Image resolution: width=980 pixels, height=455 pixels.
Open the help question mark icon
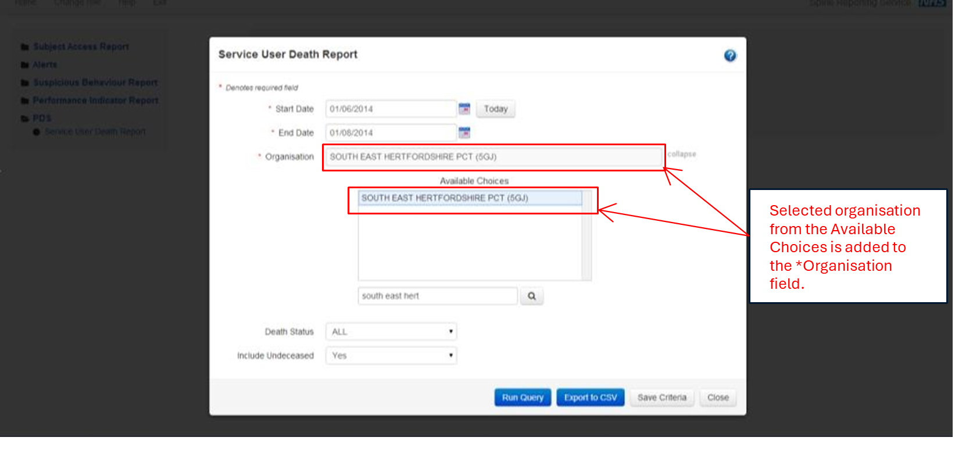730,55
